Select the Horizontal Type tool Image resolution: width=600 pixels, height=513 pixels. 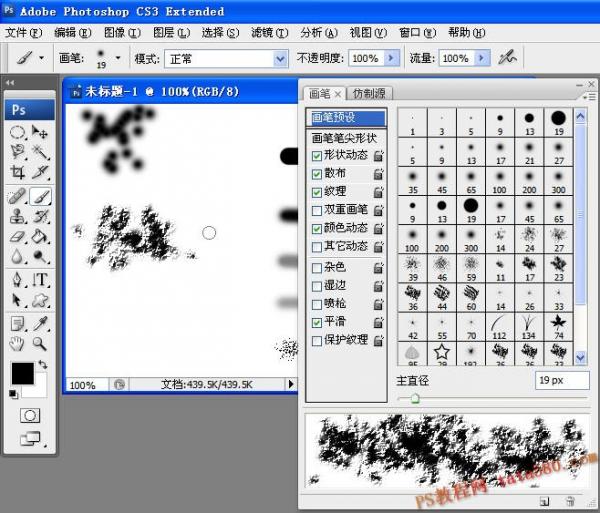tap(41, 280)
